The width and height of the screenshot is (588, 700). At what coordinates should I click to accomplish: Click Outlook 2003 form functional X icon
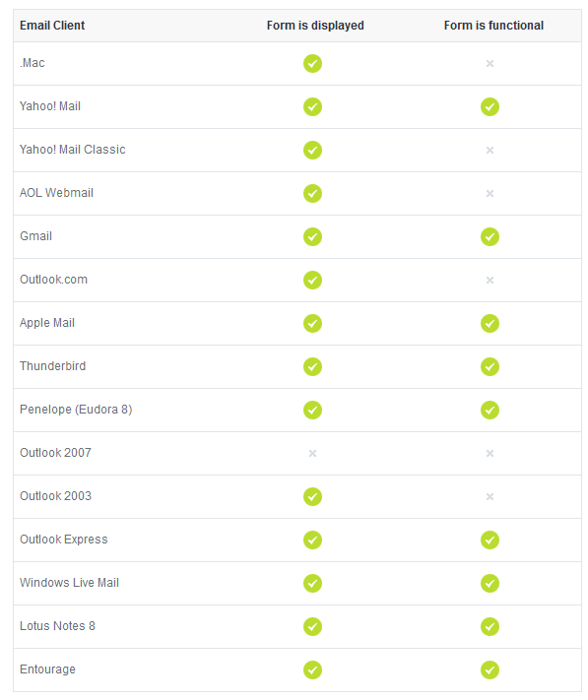[x=490, y=496]
